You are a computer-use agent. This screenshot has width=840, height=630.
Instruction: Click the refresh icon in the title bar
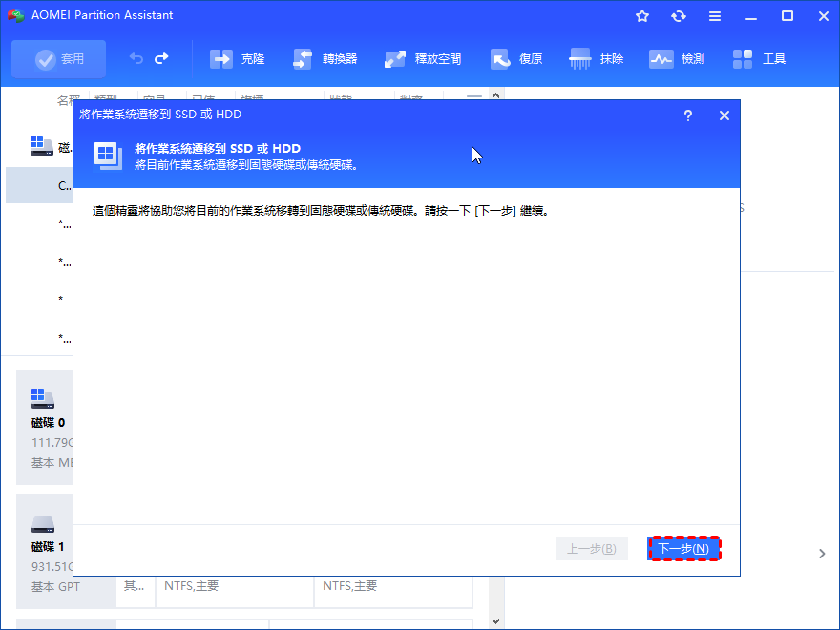679,16
